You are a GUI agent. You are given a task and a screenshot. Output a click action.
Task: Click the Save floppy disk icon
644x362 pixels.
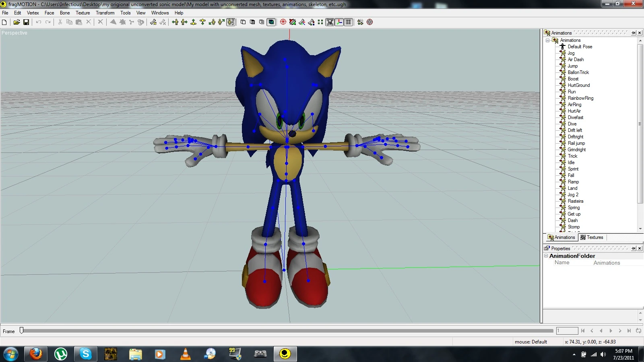coord(26,22)
